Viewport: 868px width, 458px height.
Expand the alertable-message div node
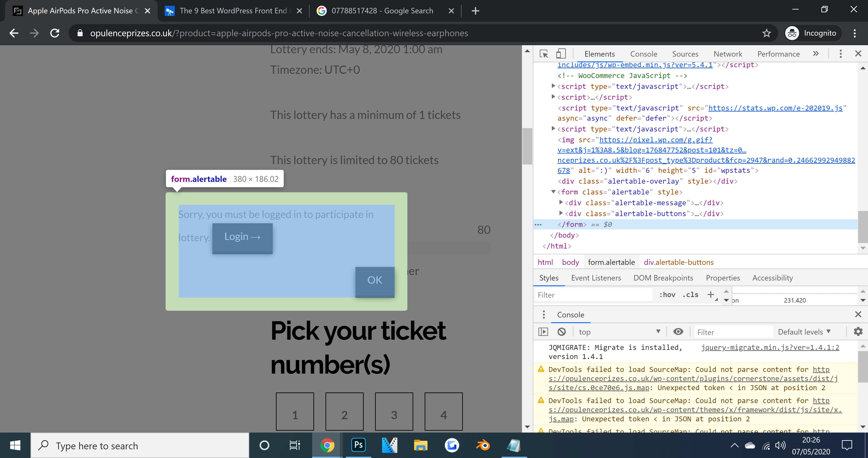point(561,202)
